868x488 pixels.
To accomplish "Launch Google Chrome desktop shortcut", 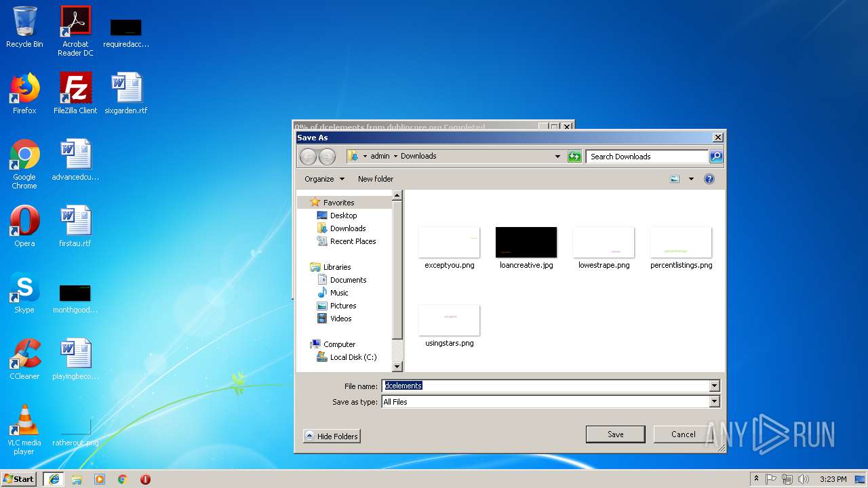I will [x=24, y=164].
